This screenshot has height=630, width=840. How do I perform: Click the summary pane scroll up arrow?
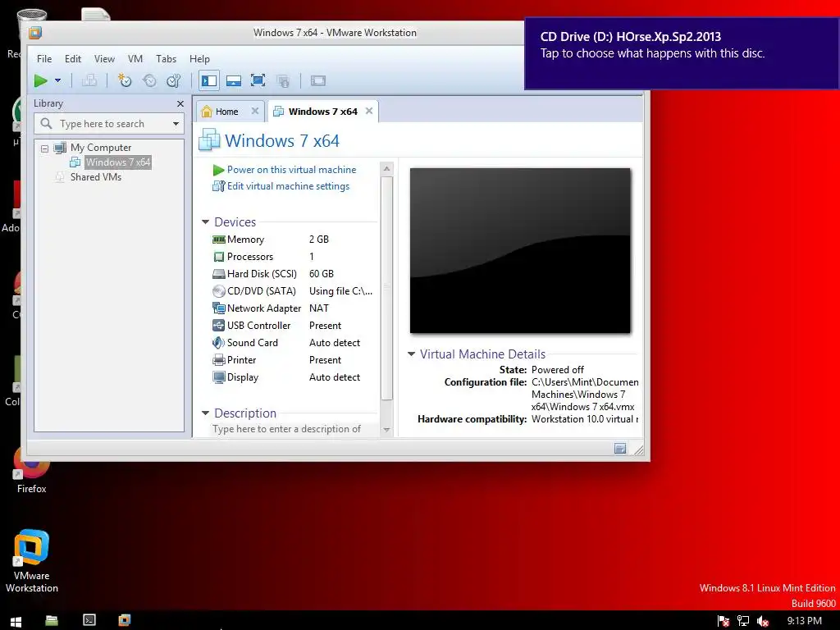coord(387,169)
